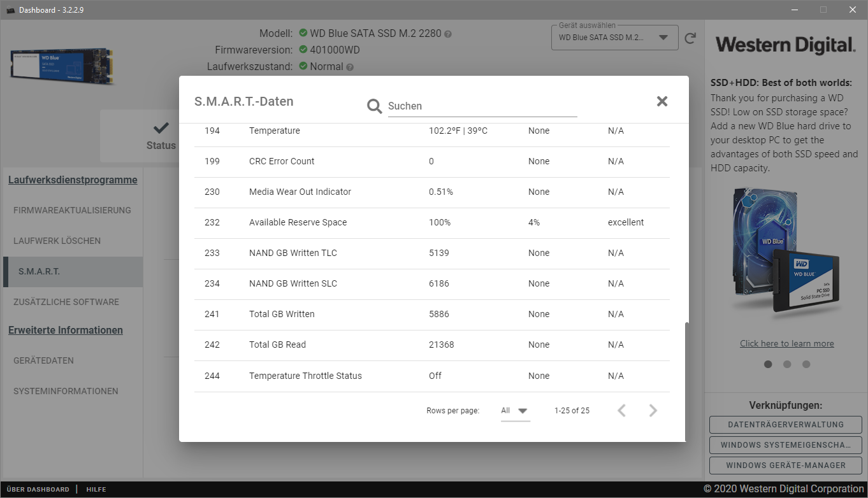The width and height of the screenshot is (868, 498).
Task: Click the Erweiterte Informationen heading
Action: (66, 330)
